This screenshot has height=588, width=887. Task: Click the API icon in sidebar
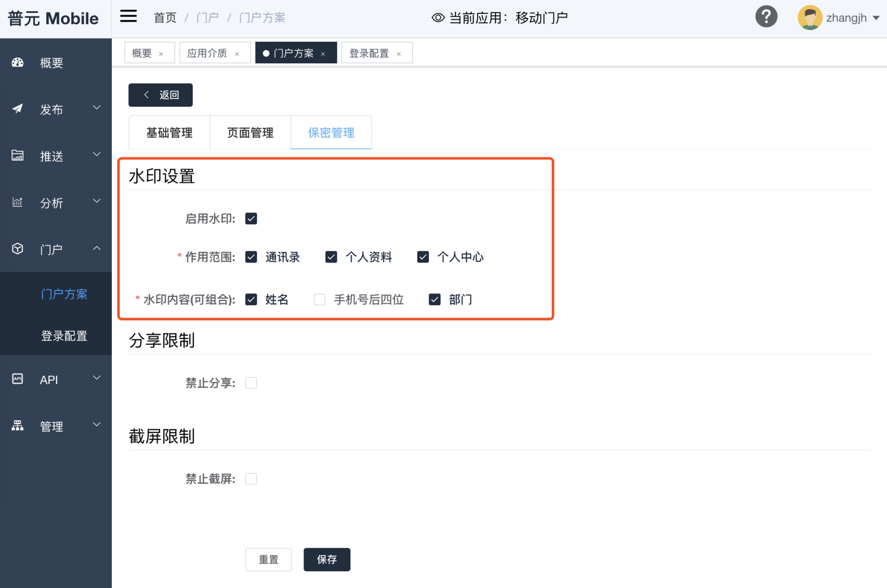click(x=18, y=379)
